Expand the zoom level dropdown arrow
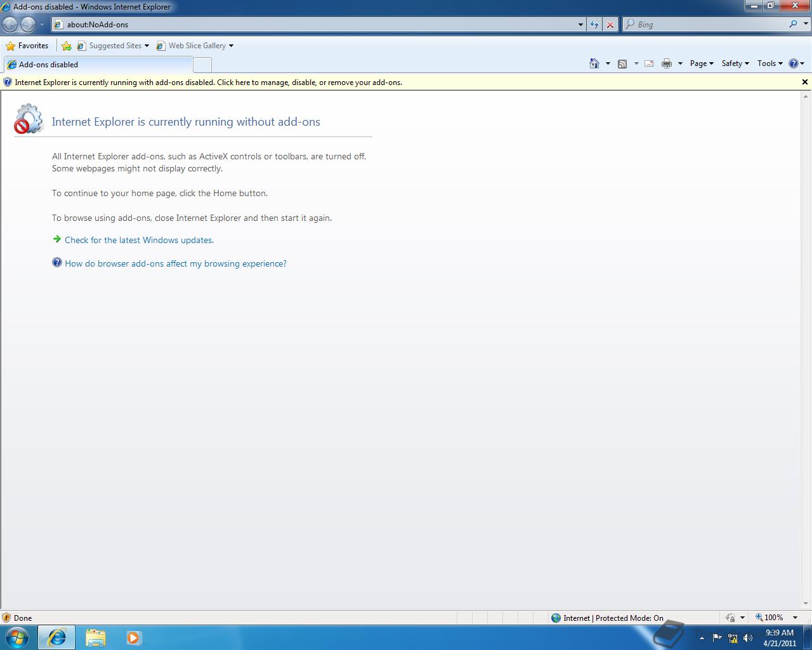The width and height of the screenshot is (812, 650). [795, 618]
